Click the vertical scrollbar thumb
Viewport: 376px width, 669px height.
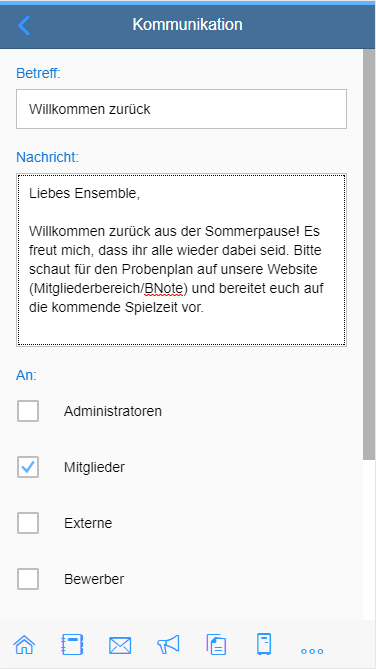click(x=369, y=254)
